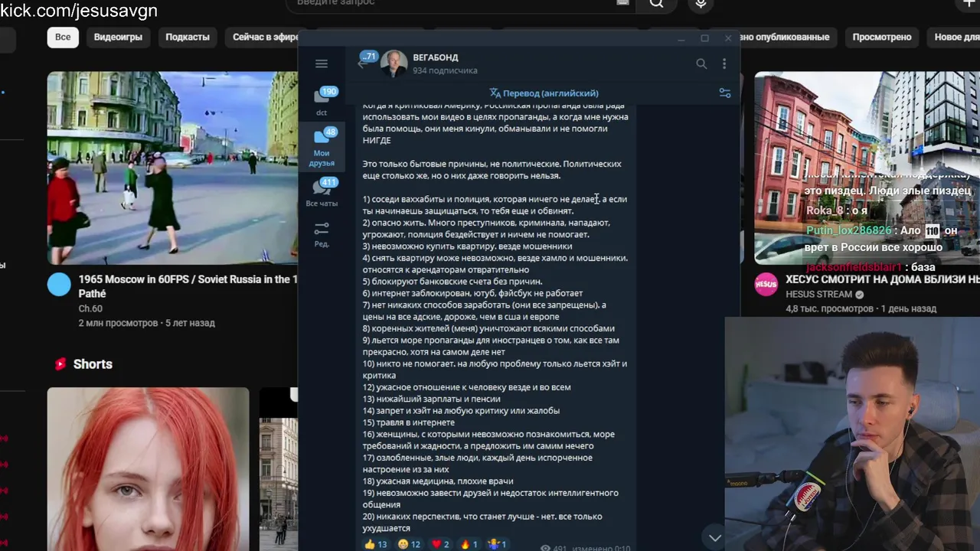Focus the YouTube search input field
Screen dimensions: 980x551
coord(459,4)
